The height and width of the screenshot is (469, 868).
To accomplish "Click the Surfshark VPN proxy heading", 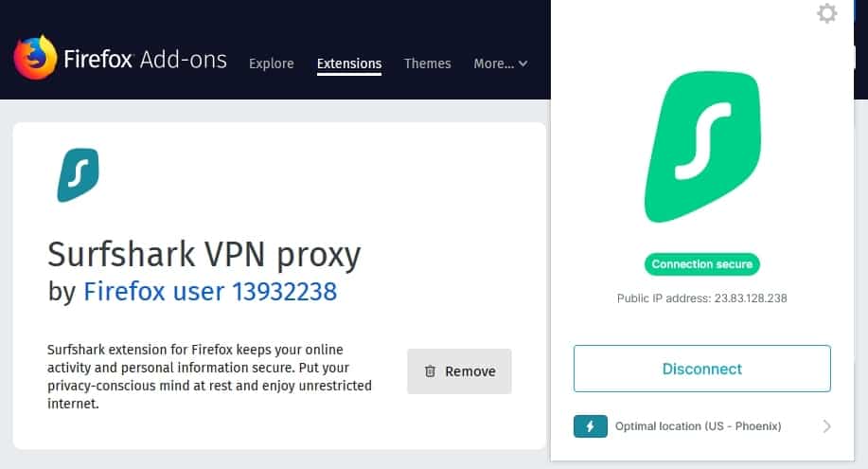I will click(204, 255).
